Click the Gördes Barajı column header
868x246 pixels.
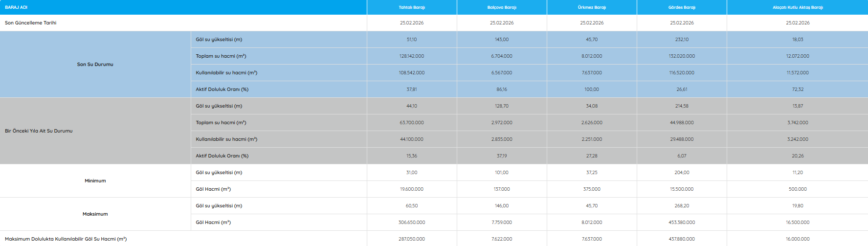click(x=682, y=7)
